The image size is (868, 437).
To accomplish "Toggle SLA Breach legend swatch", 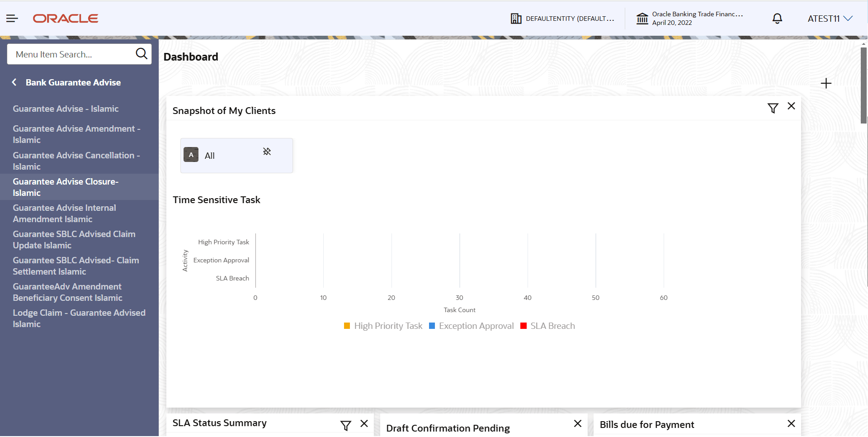I will click(524, 326).
